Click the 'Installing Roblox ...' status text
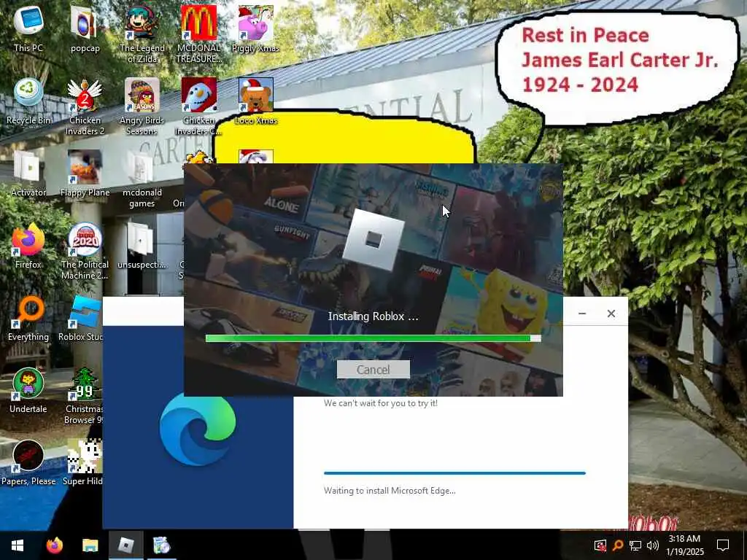Viewport: 747px width, 560px height. click(373, 316)
